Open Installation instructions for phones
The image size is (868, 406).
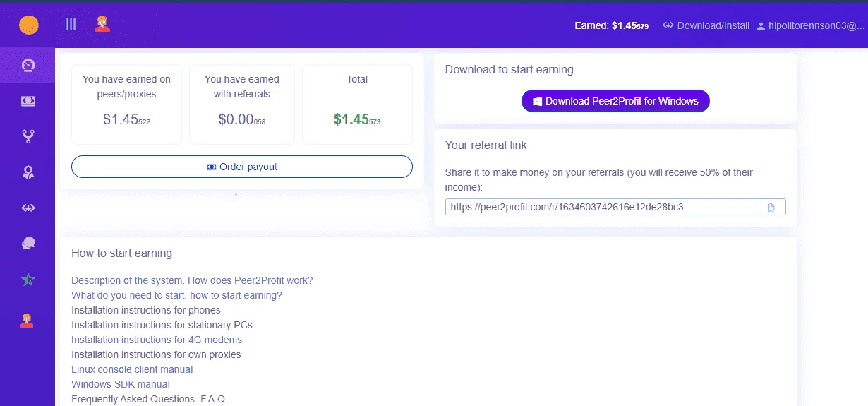click(x=146, y=310)
